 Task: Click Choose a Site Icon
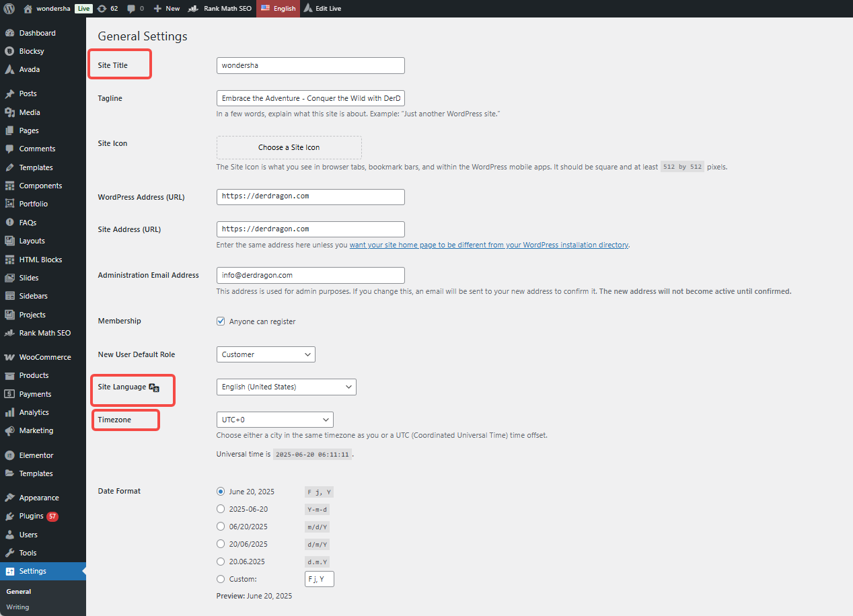[x=289, y=147]
